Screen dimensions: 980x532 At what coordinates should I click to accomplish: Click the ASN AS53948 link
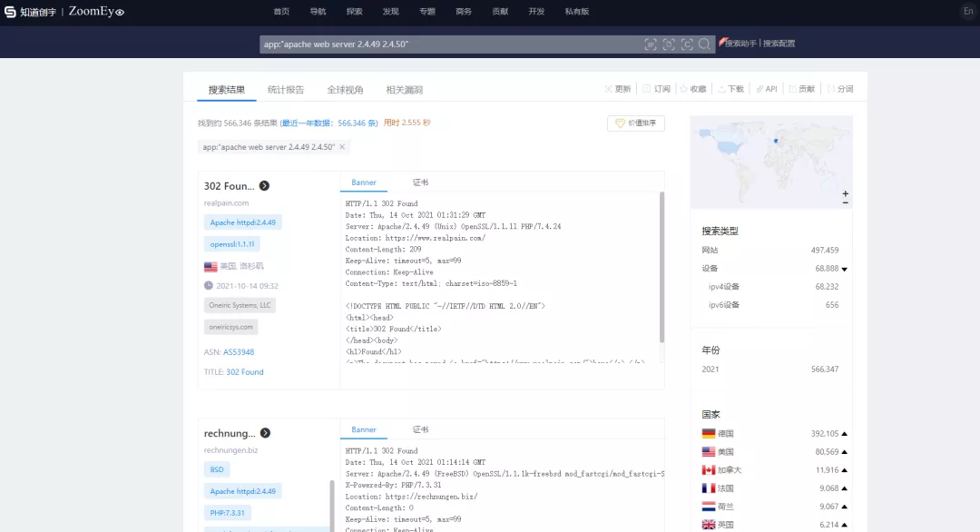(x=240, y=352)
